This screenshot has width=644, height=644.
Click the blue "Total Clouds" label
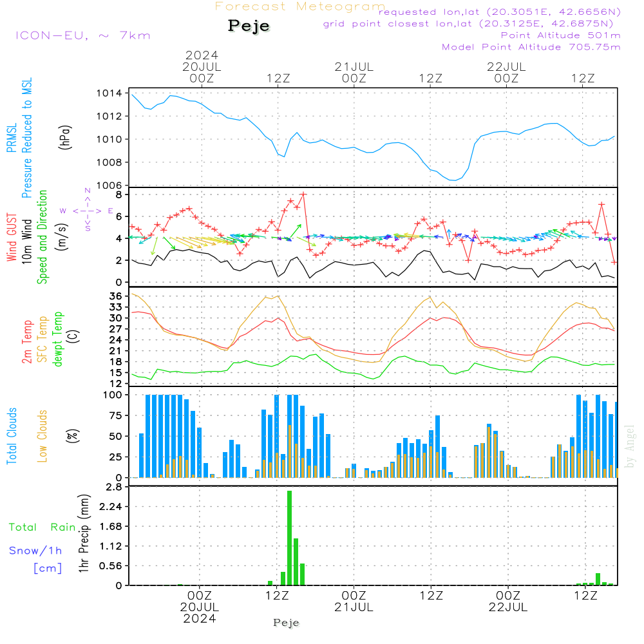tap(12, 436)
